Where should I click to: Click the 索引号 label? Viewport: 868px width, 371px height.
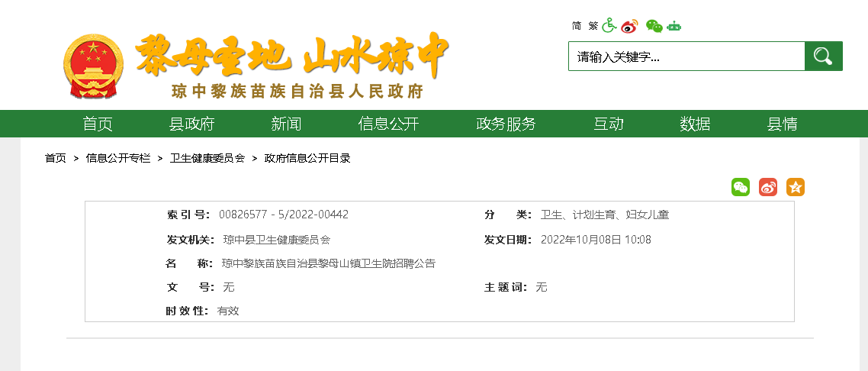point(188,215)
